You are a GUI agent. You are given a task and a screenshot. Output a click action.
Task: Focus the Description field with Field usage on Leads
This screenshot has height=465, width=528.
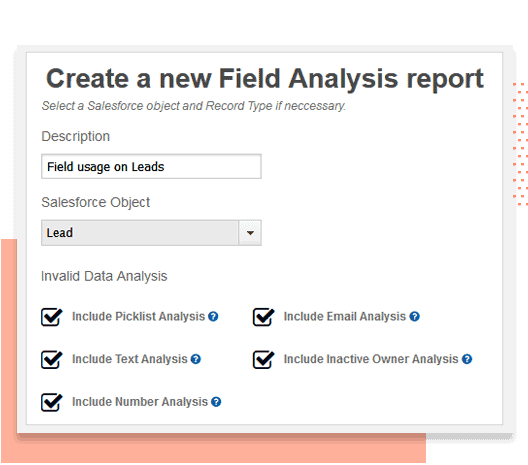(x=151, y=166)
